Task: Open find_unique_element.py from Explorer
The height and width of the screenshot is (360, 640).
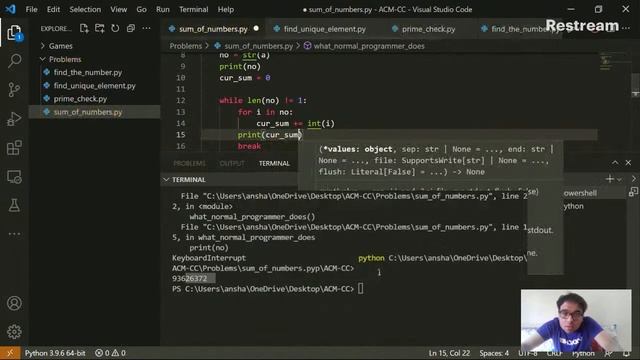Action: pyautogui.click(x=94, y=86)
